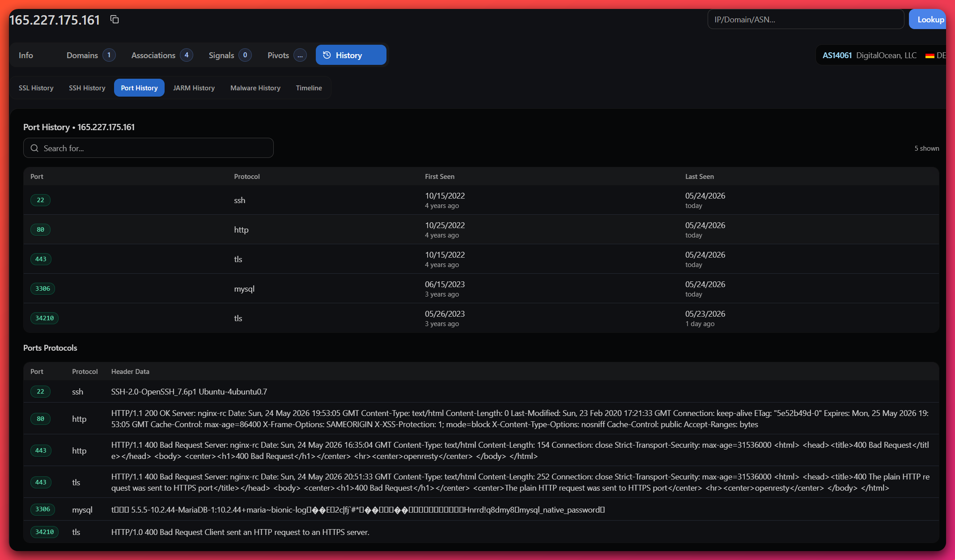Click port 80 badge in Port History
Screen dimensions: 955x560
pos(40,229)
